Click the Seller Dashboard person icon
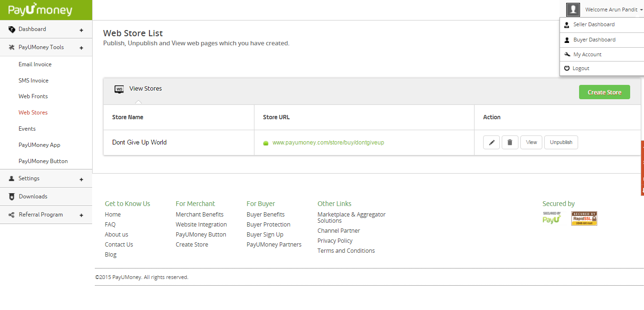644x310 pixels. (567, 25)
